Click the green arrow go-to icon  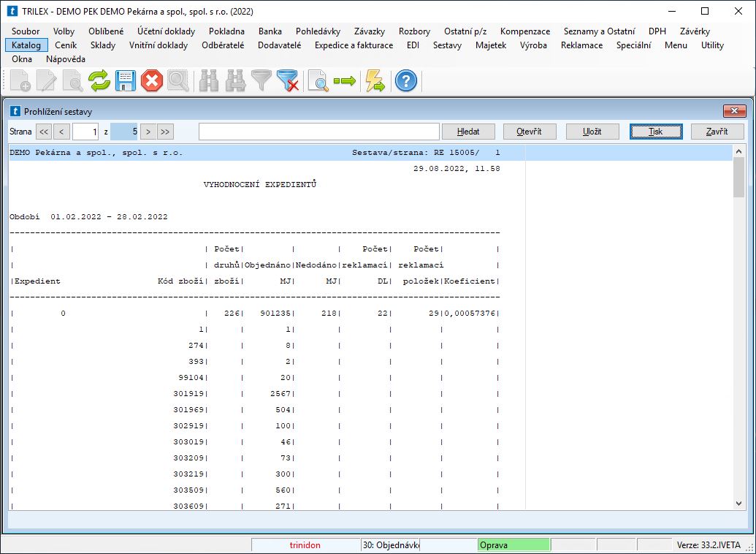pos(345,80)
